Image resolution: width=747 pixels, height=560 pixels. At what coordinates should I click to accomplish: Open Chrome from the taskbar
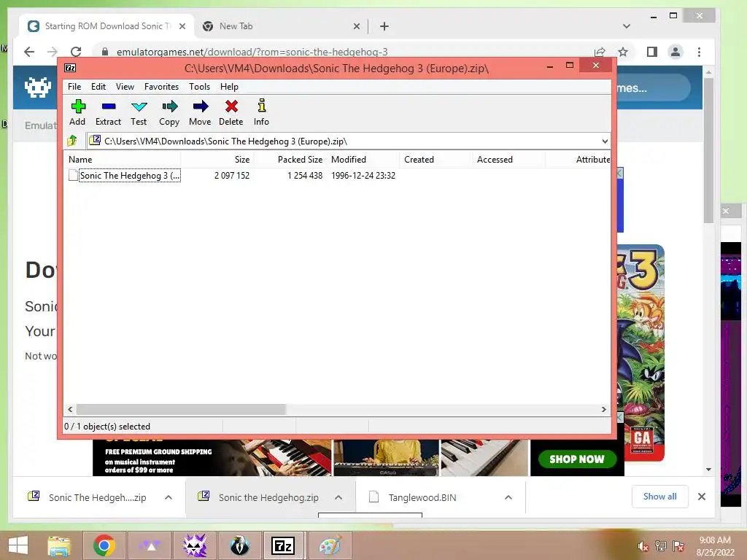point(104,545)
